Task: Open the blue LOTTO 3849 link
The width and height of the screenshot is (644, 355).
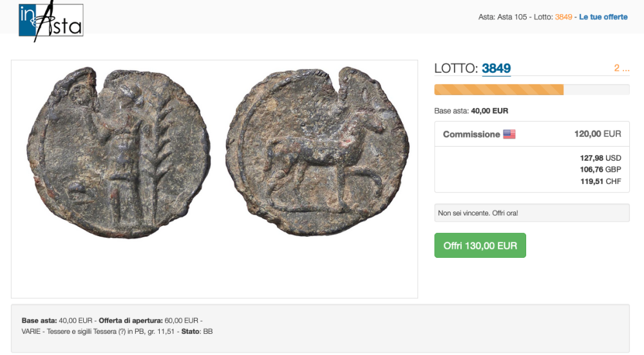Action: (496, 68)
